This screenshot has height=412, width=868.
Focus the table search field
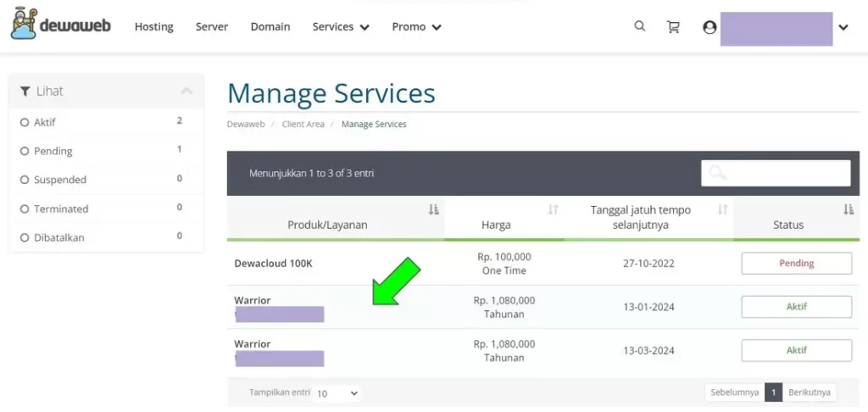776,173
